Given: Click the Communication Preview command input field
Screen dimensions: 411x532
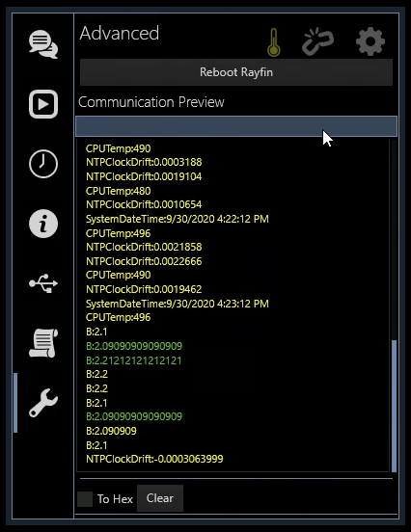Looking at the screenshot, I should 236,126.
